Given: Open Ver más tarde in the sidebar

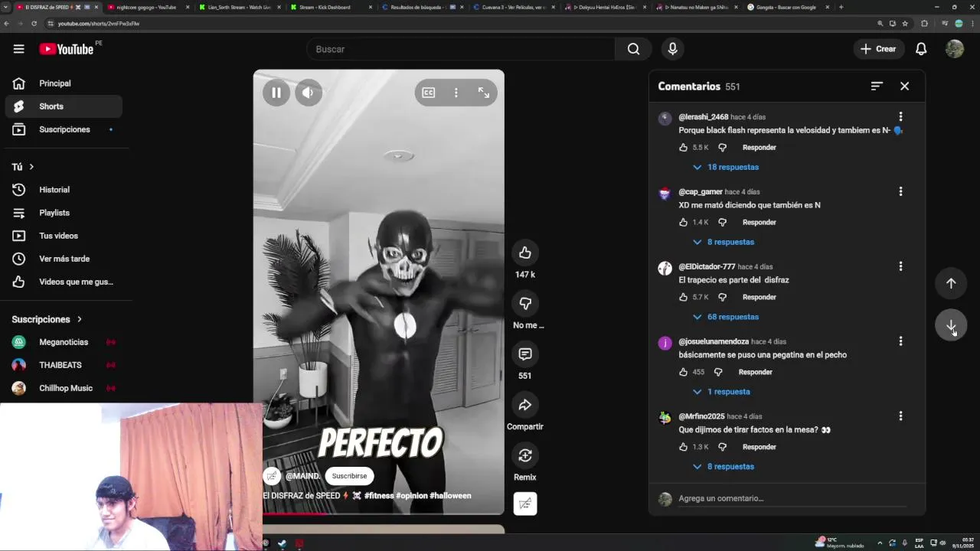Looking at the screenshot, I should click(x=64, y=259).
